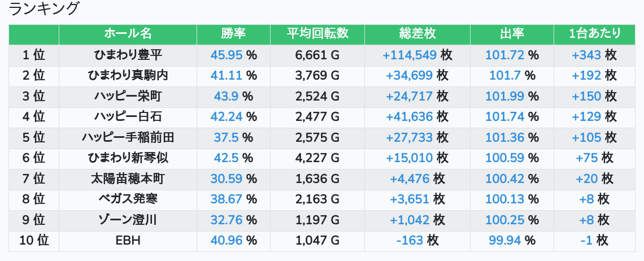Open the ハッピー手稲前田 hall entry
This screenshot has height=261, width=644.
128,137
